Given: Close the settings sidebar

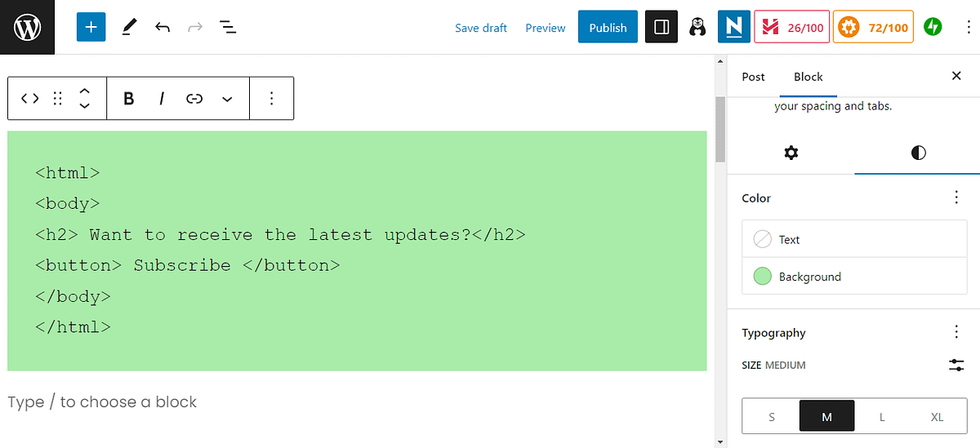Looking at the screenshot, I should 956,76.
